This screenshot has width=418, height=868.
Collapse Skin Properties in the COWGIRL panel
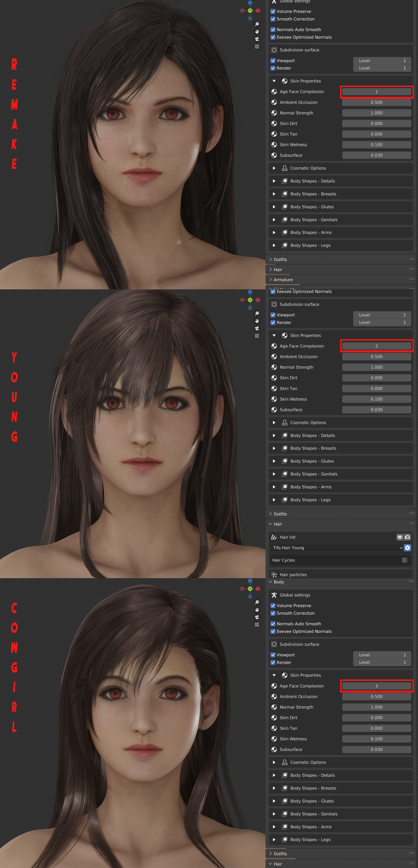tap(274, 675)
